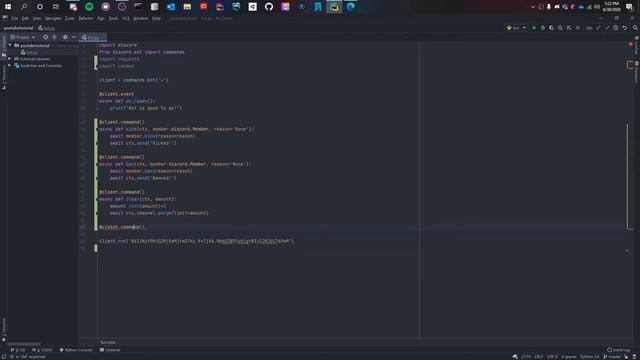Open the File menu
This screenshot has width=640, height=360.
[x=15, y=18]
